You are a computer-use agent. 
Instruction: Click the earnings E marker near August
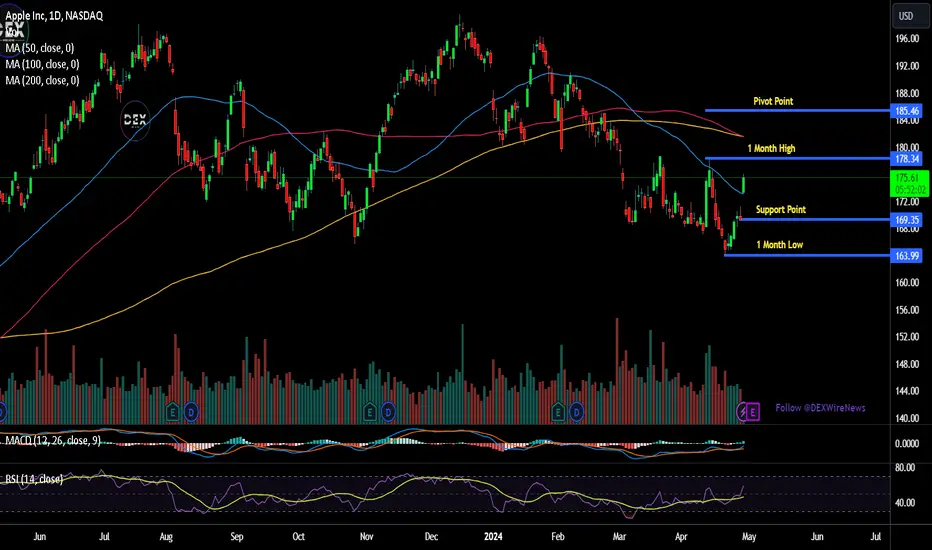172,411
